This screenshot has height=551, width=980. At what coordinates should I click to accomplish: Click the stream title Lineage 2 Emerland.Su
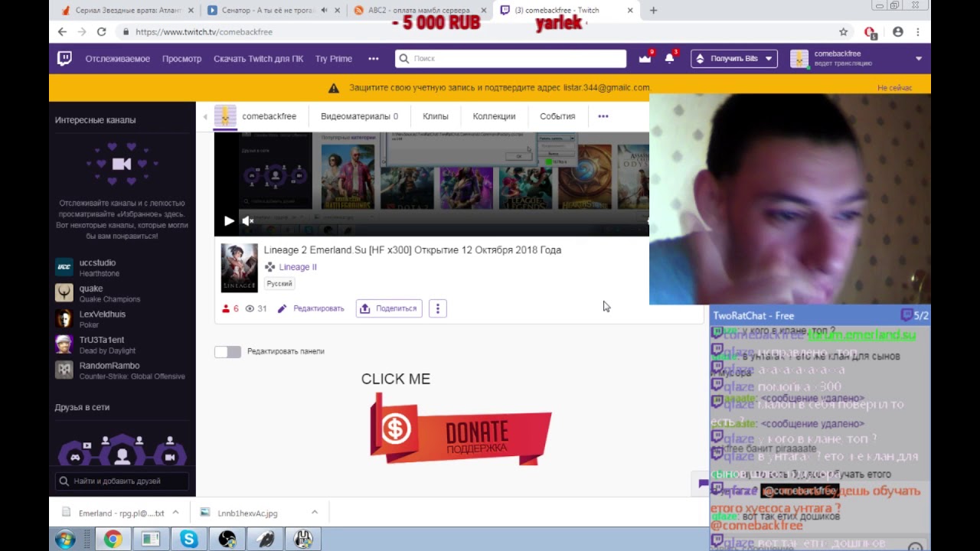pos(413,250)
